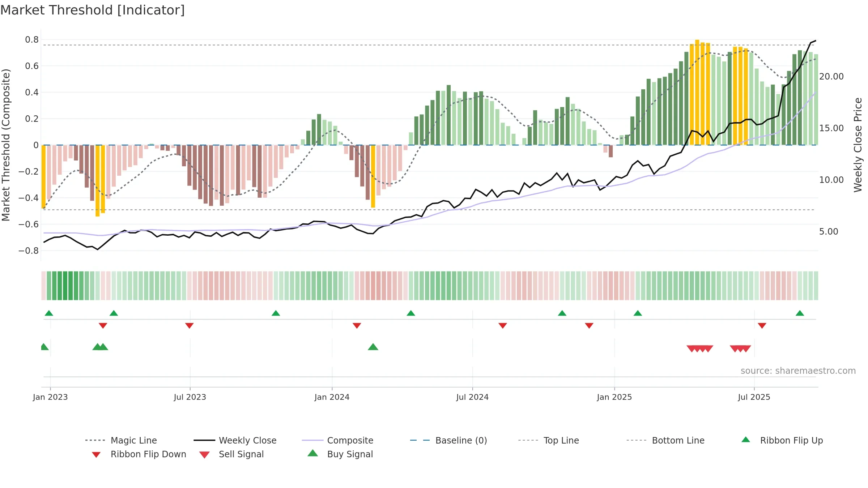Screen dimensions: 868x488
Task: Click the last ribbon flip up marker after Jul 2025
Action: [x=800, y=313]
